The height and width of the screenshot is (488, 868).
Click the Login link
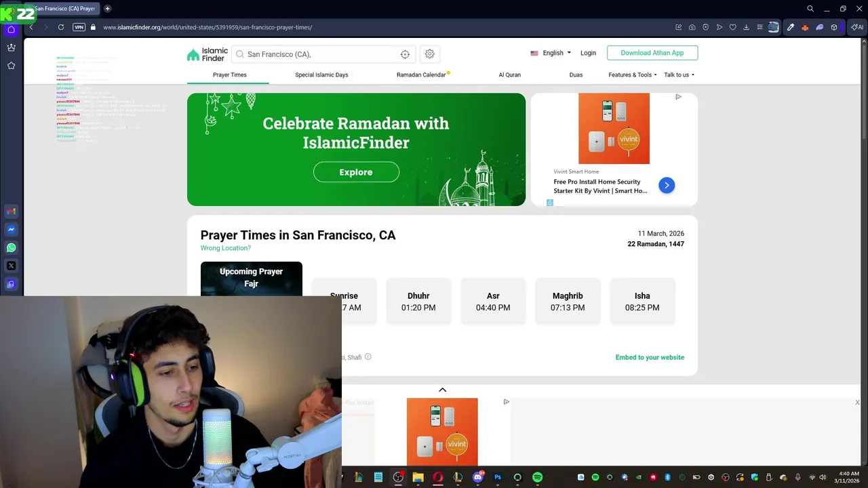tap(588, 53)
